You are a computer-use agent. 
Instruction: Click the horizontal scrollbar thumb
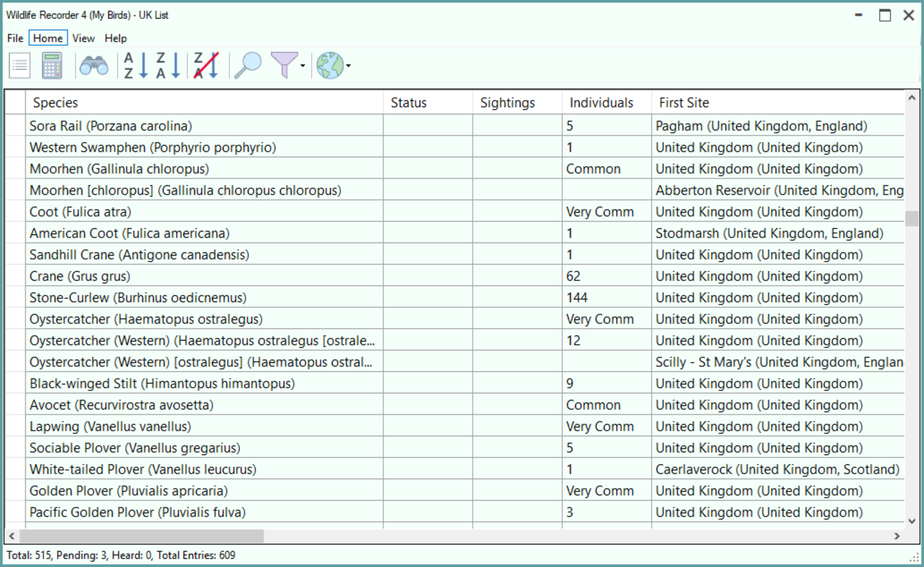(142, 536)
